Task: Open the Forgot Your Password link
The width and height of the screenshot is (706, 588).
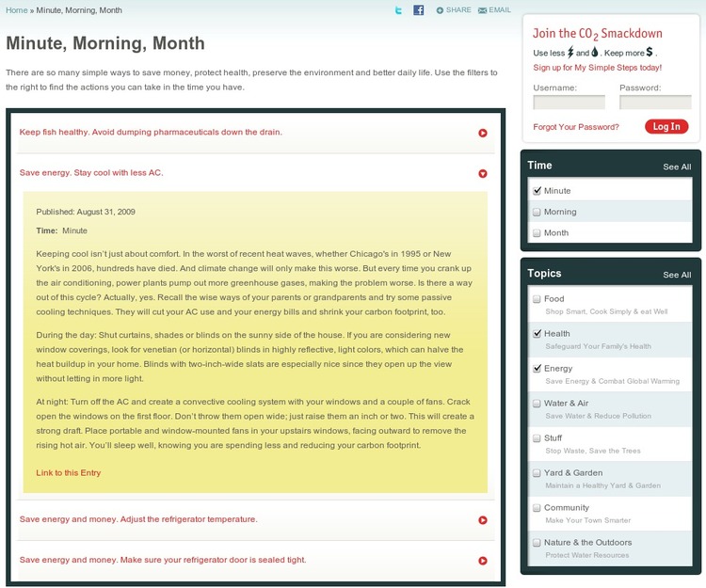Action: (x=575, y=127)
